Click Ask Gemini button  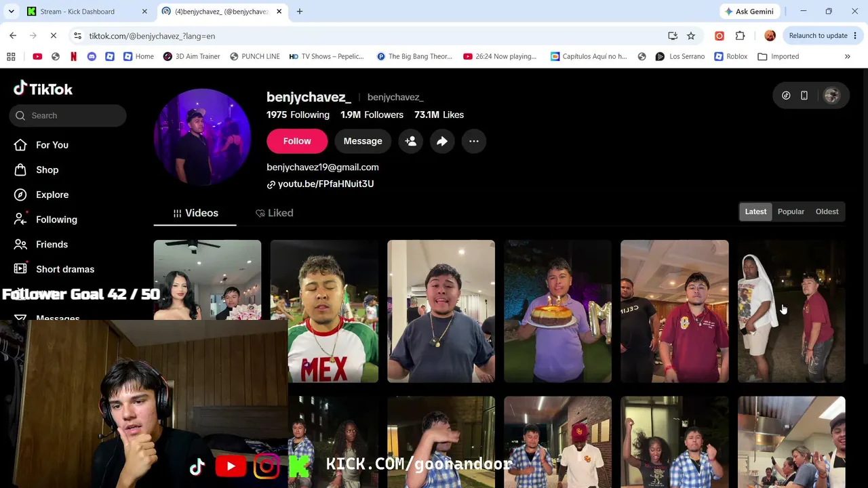coord(749,12)
